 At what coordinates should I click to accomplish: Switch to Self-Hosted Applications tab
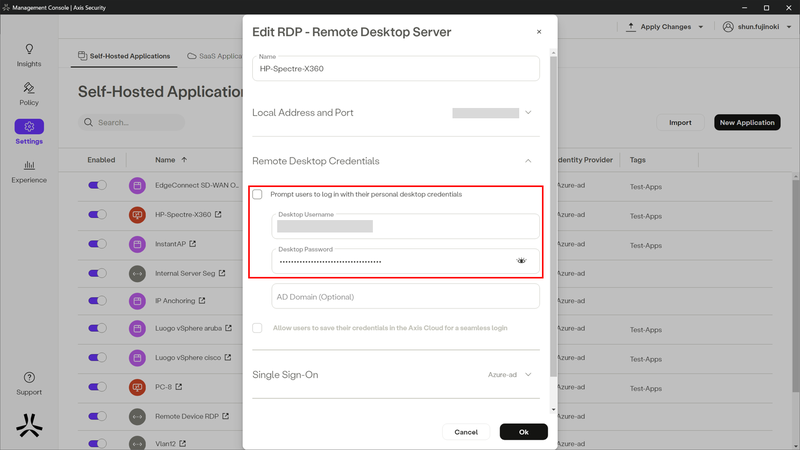pos(124,56)
